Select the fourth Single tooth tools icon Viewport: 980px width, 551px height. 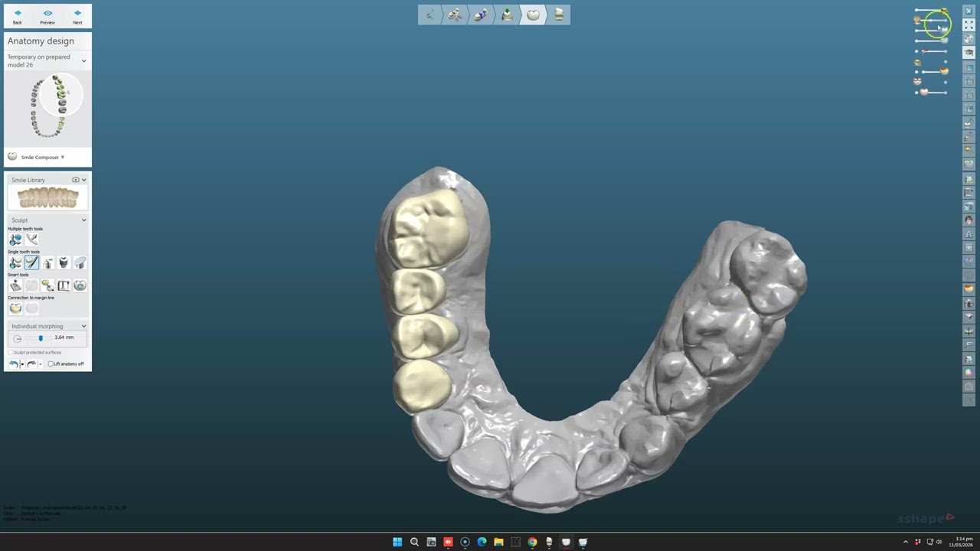(x=64, y=262)
